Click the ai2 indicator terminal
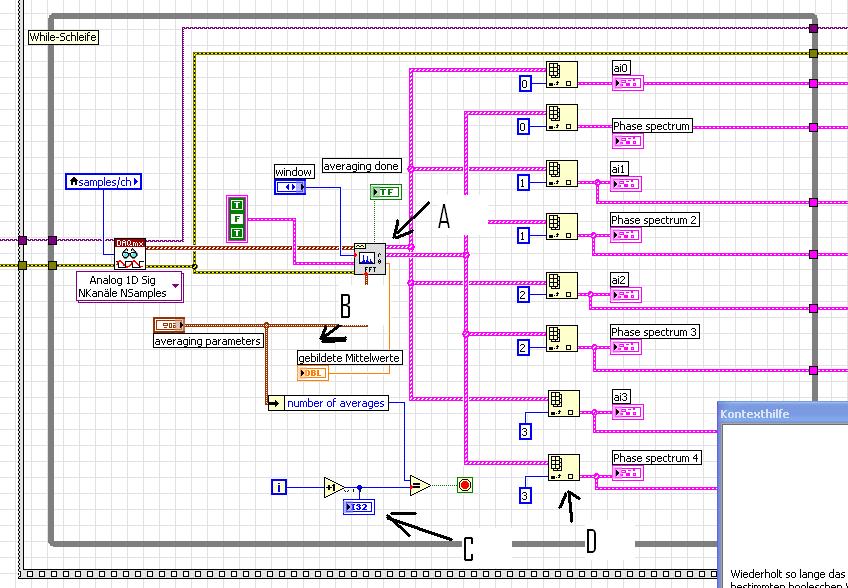Image resolution: width=848 pixels, height=588 pixels. (626, 295)
